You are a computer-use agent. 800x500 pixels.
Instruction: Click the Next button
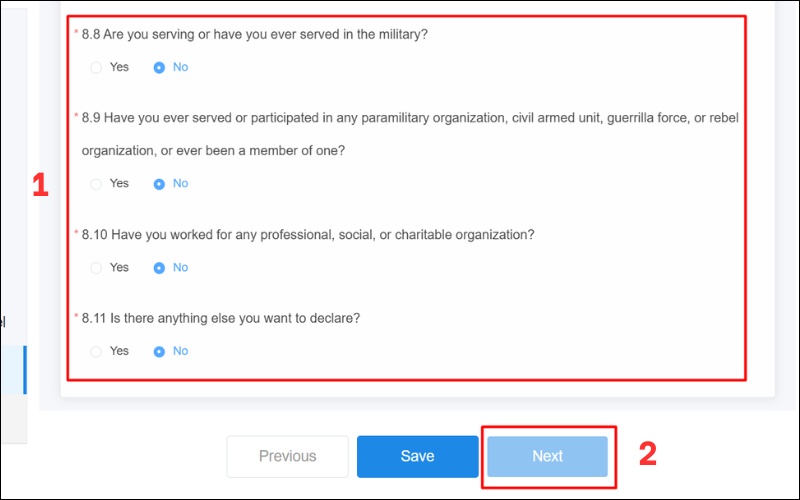pyautogui.click(x=547, y=456)
